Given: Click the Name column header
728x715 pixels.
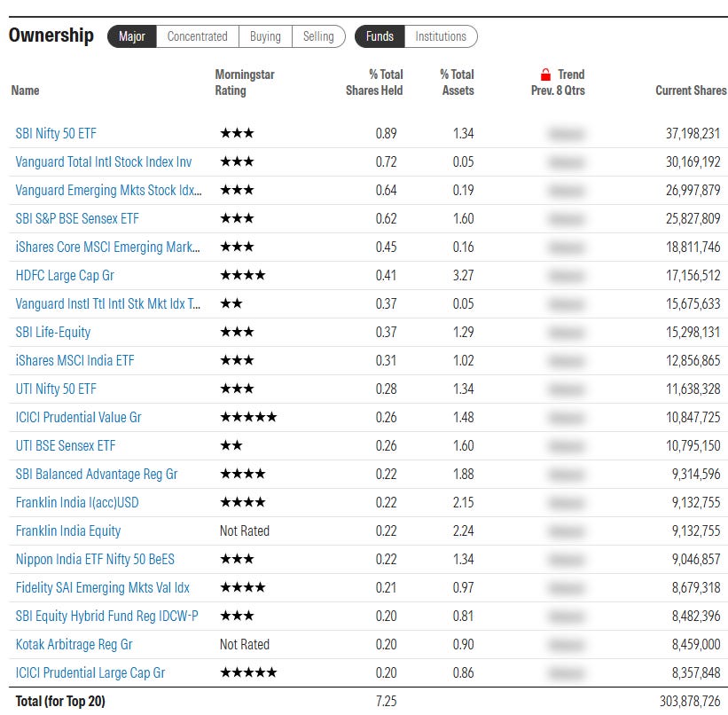Looking at the screenshot, I should (25, 90).
